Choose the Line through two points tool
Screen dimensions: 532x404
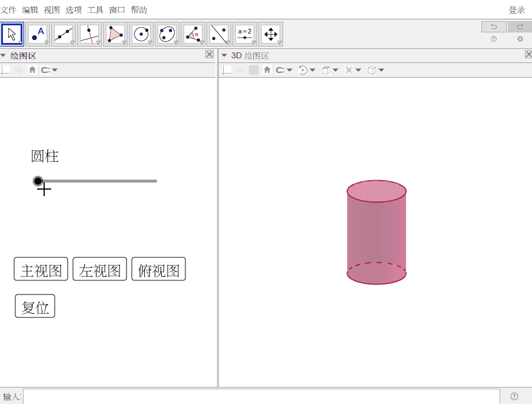click(x=64, y=34)
